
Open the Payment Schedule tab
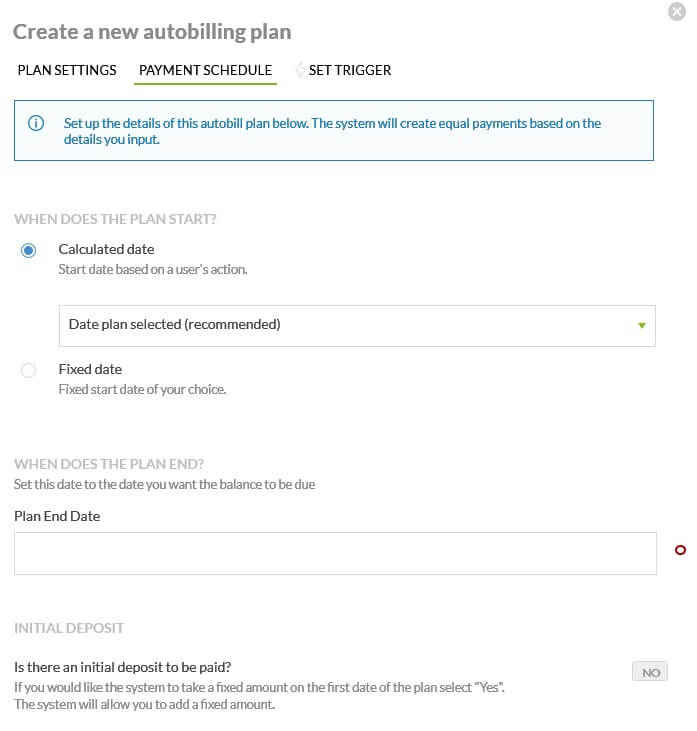click(x=205, y=71)
